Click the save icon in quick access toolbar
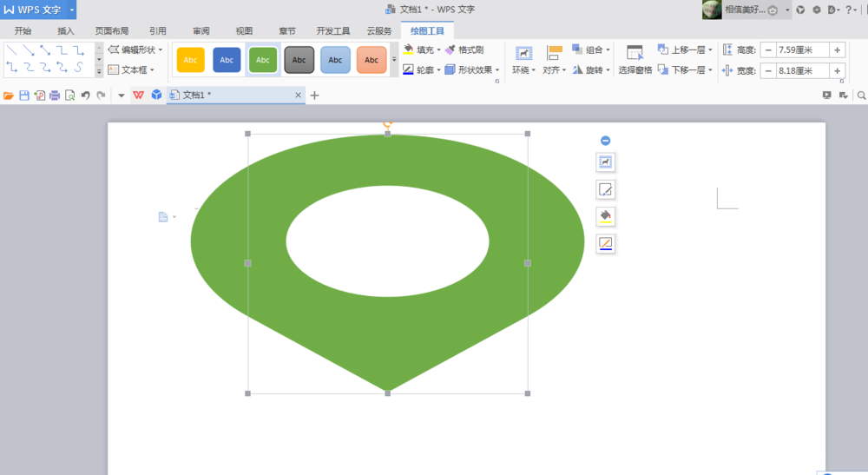 click(x=24, y=96)
